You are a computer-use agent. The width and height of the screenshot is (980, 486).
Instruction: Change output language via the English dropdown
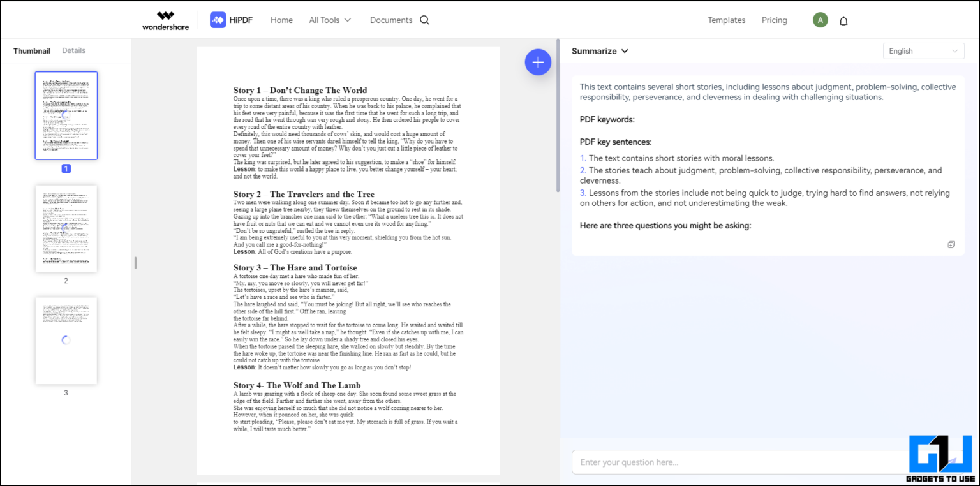(x=923, y=50)
